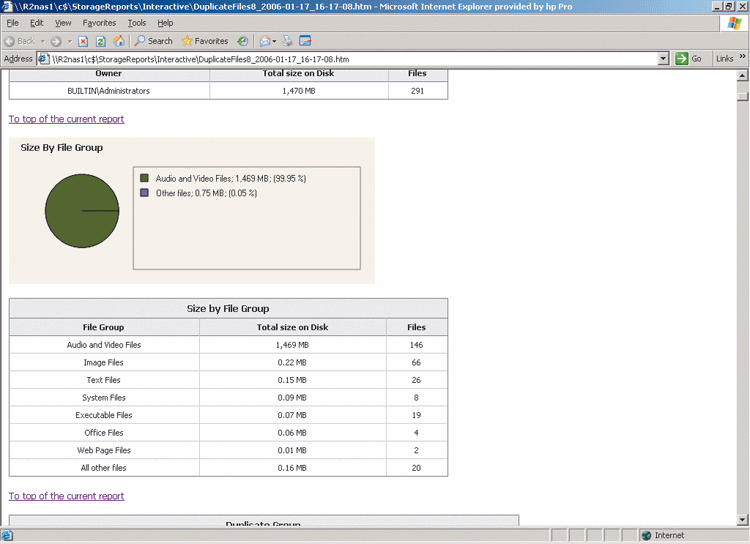The width and height of the screenshot is (750, 544).
Task: Click the 'File Group' column header
Action: [104, 327]
